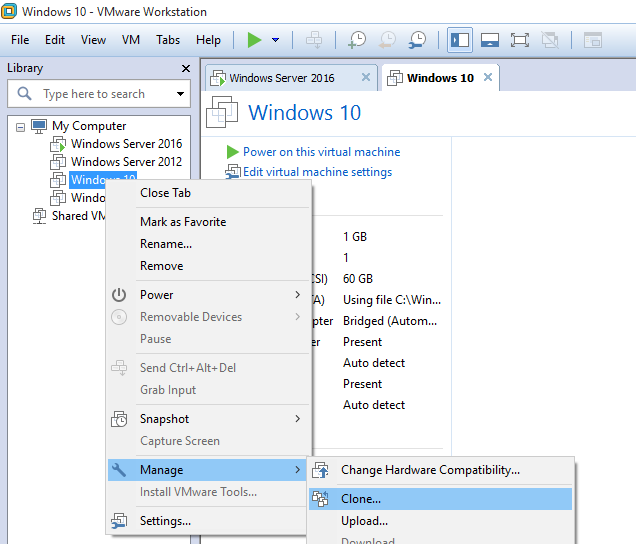The image size is (636, 544).
Task: Open the Edit menu
Action: tap(55, 40)
